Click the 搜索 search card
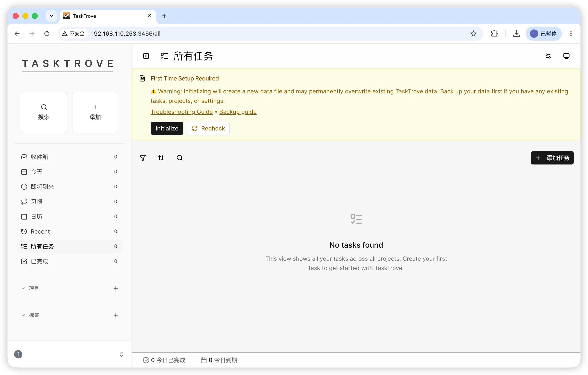 44,112
